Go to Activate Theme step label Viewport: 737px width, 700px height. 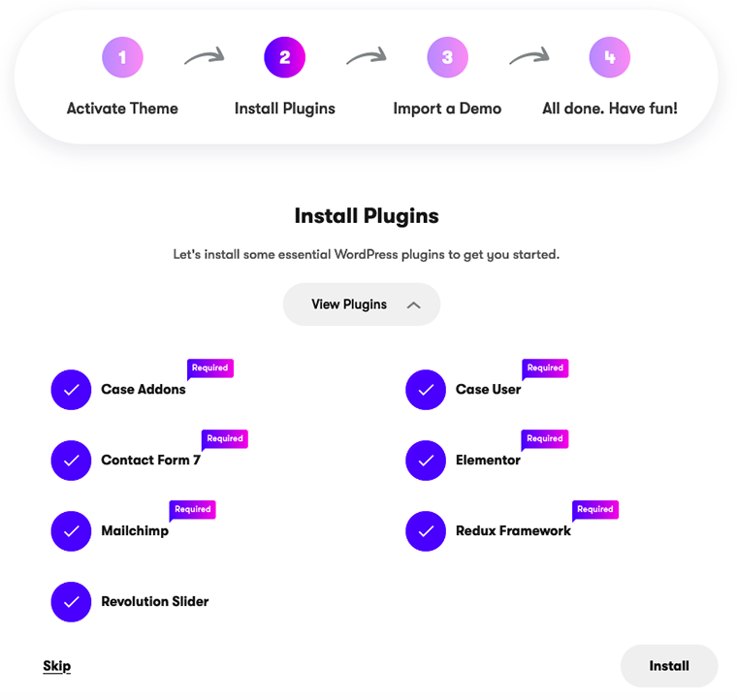coord(122,109)
